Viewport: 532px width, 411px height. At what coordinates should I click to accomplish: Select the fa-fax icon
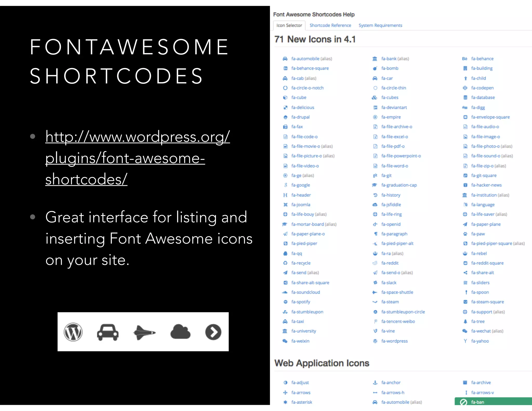click(285, 127)
